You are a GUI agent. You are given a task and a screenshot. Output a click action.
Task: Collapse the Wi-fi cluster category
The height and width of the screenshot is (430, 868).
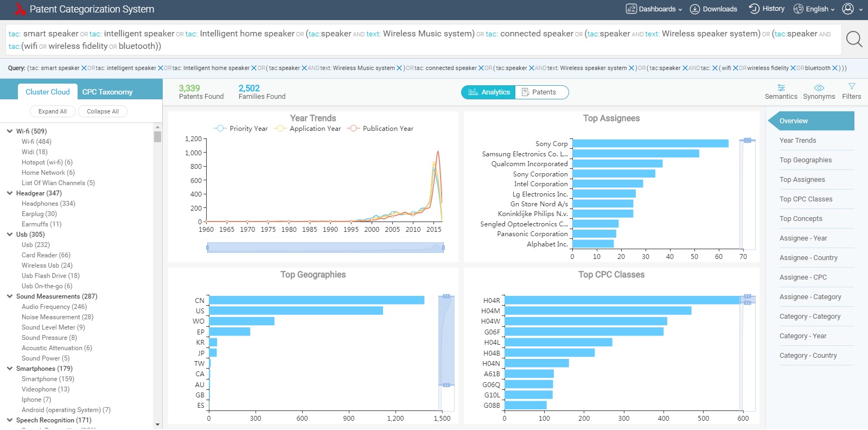(10, 131)
